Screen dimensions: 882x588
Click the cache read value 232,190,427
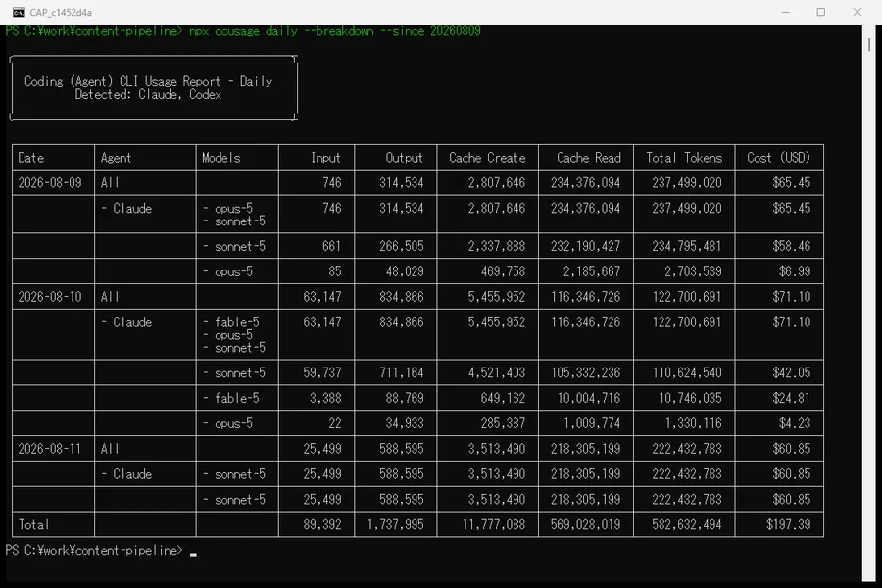(x=585, y=246)
